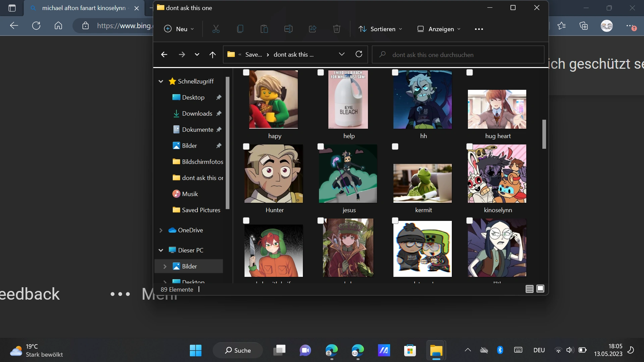This screenshot has height=362, width=644.
Task: Expand the OneDrive tree node
Action: [x=161, y=230]
